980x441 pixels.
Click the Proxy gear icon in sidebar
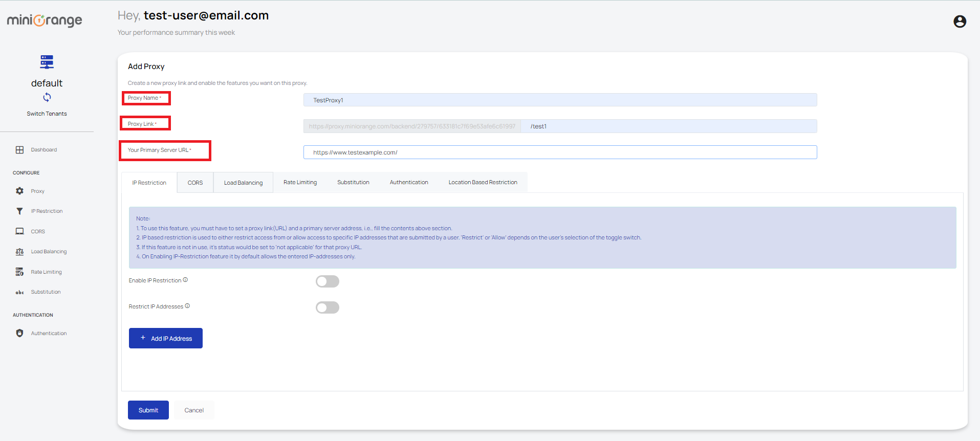(19, 191)
